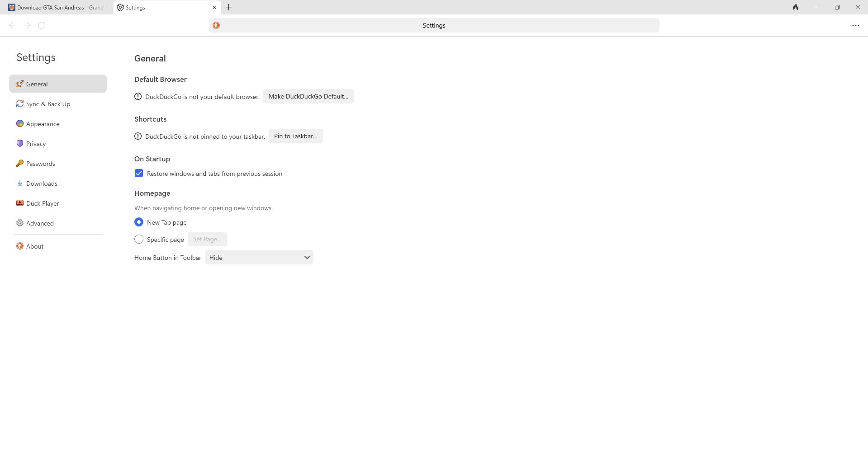
Task: Restore down the browser window
Action: pyautogui.click(x=837, y=7)
